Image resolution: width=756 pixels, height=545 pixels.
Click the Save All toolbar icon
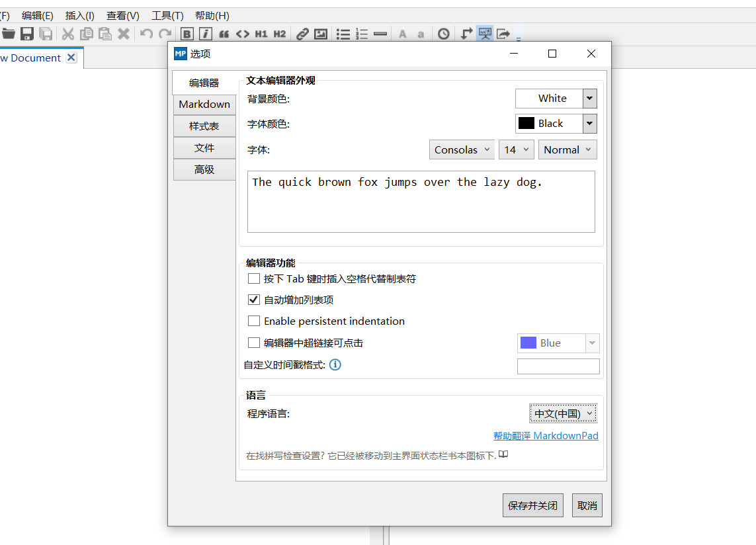point(46,34)
